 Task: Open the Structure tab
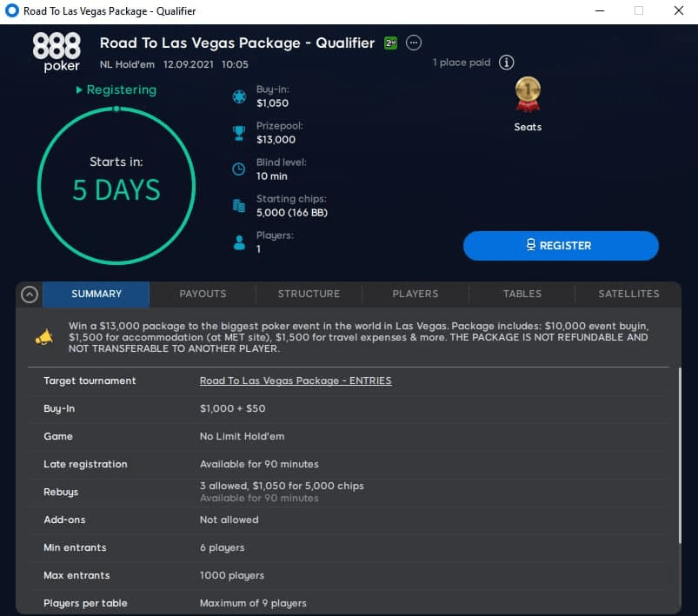[309, 295]
